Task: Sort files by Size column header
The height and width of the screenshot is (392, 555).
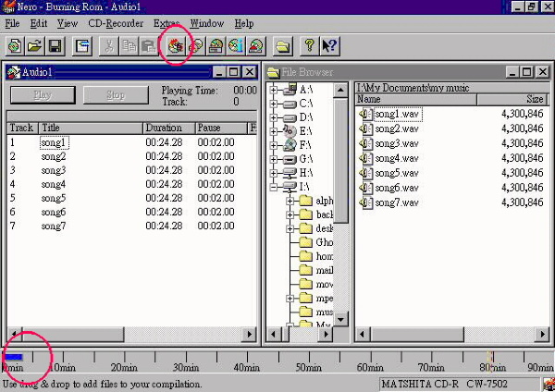Action: pos(512,100)
